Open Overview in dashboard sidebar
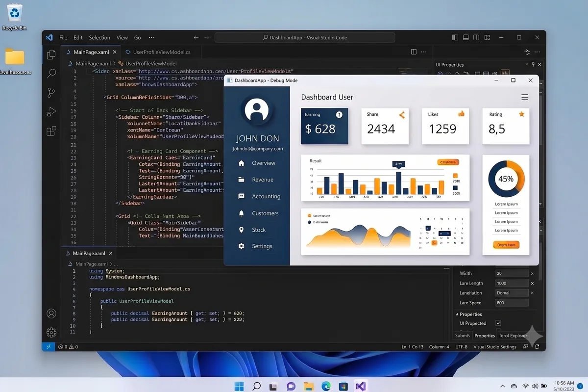The width and height of the screenshot is (588, 392). (256, 163)
